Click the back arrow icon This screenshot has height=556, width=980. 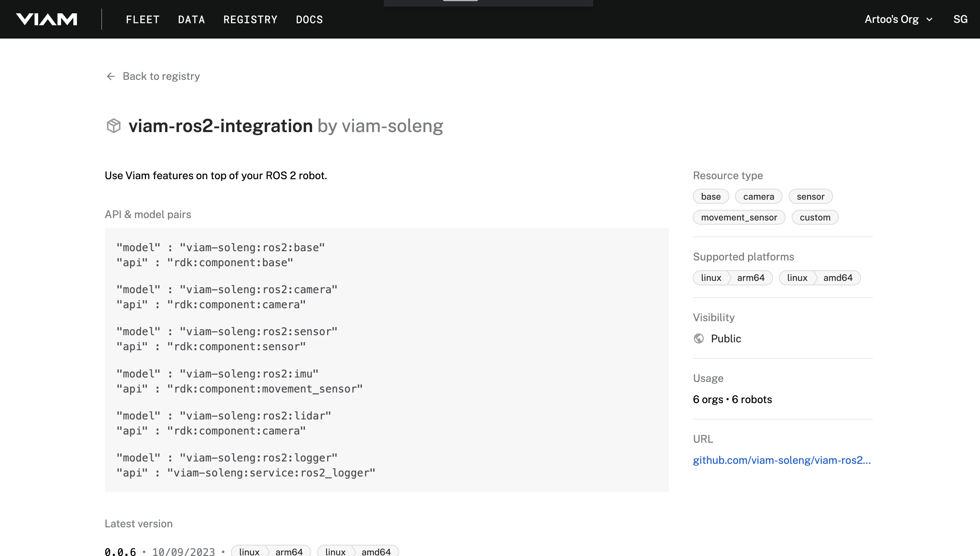[111, 76]
